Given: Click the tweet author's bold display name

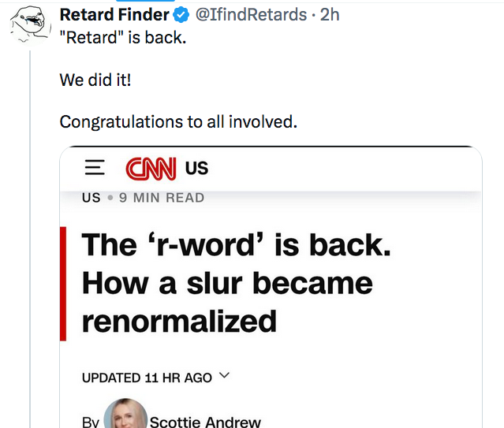Looking at the screenshot, I should click(x=114, y=15).
